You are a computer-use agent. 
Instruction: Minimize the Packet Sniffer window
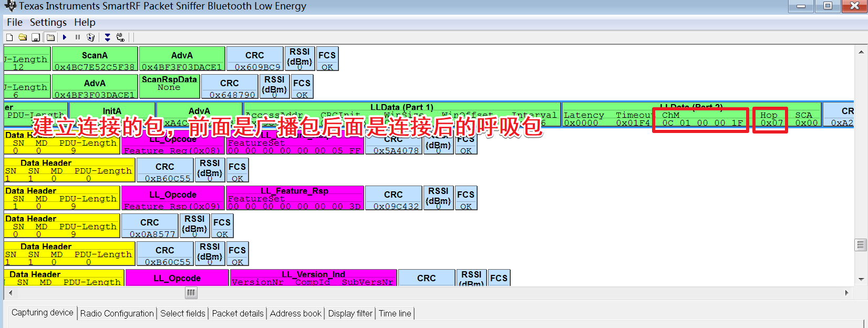801,6
